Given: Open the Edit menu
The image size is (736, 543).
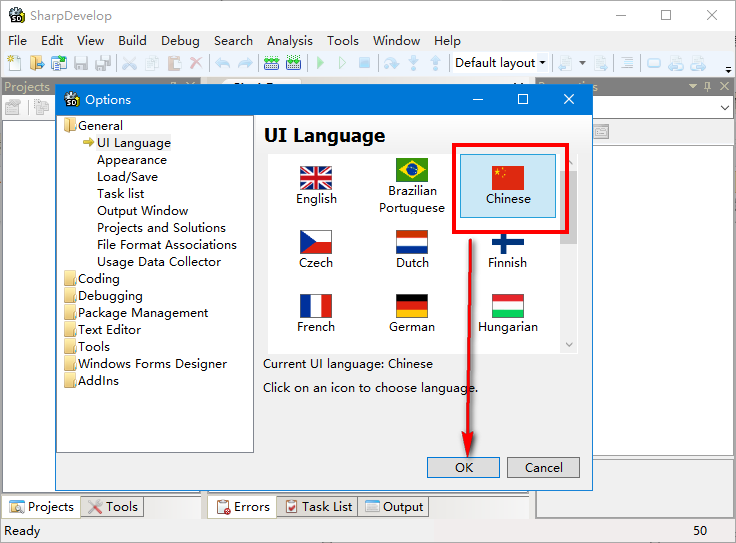Looking at the screenshot, I should [x=52, y=41].
